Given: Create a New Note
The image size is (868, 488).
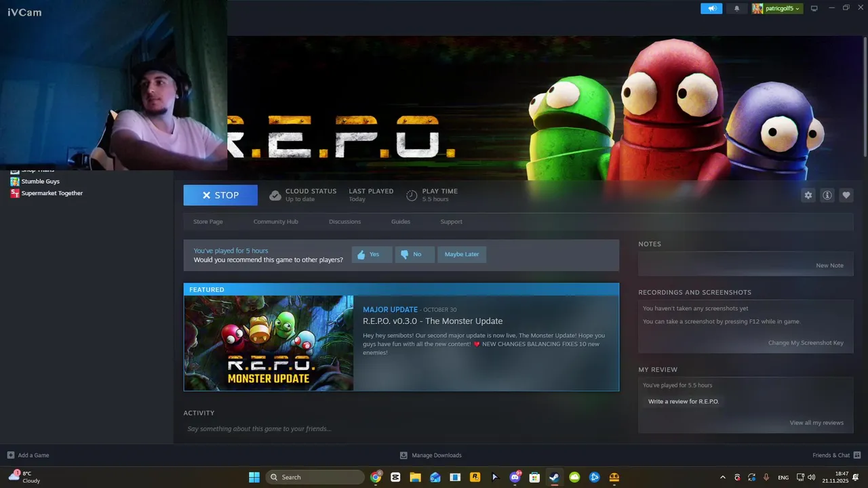Looking at the screenshot, I should (829, 266).
